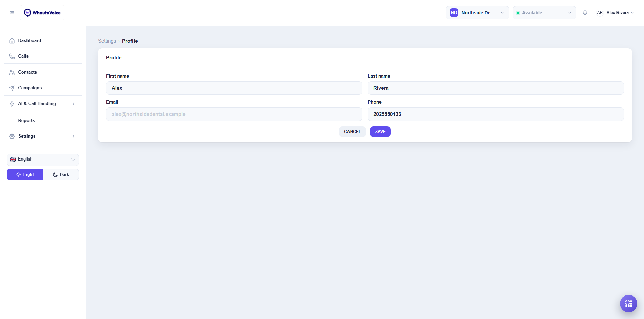Expand the AI & Call Handling chevron
This screenshot has width=644, height=319.
pyautogui.click(x=74, y=104)
